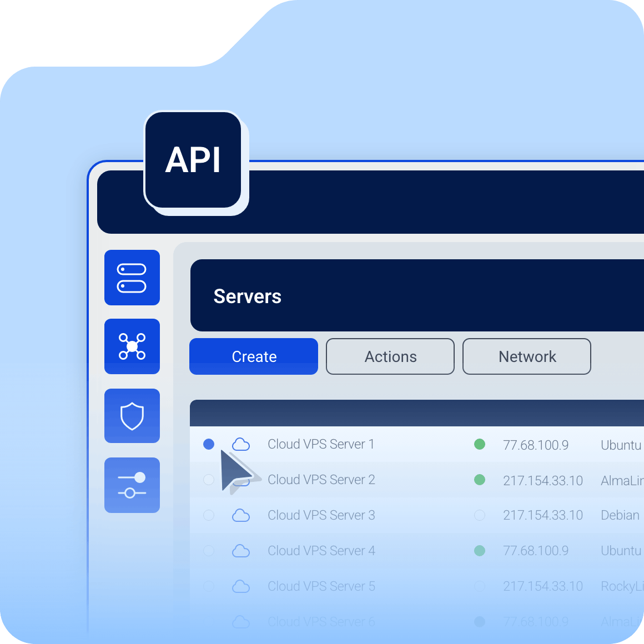Viewport: 644px width, 644px height.
Task: Open the Actions button
Action: click(390, 356)
